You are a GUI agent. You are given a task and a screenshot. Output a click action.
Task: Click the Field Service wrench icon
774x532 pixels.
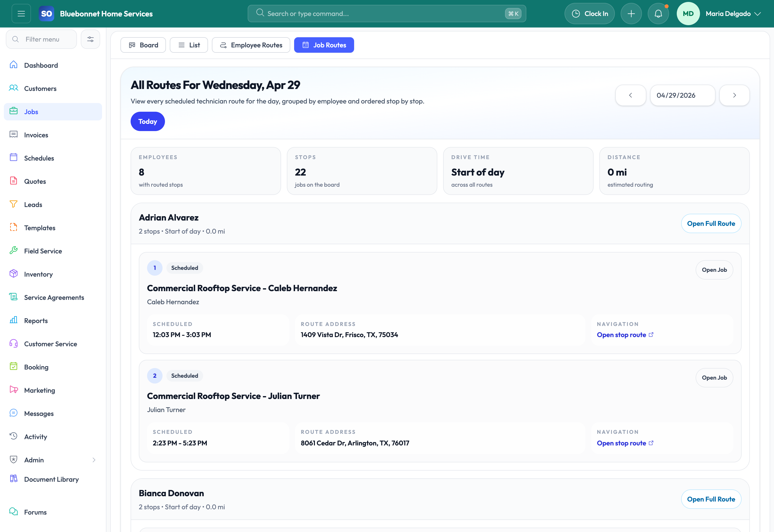point(14,250)
